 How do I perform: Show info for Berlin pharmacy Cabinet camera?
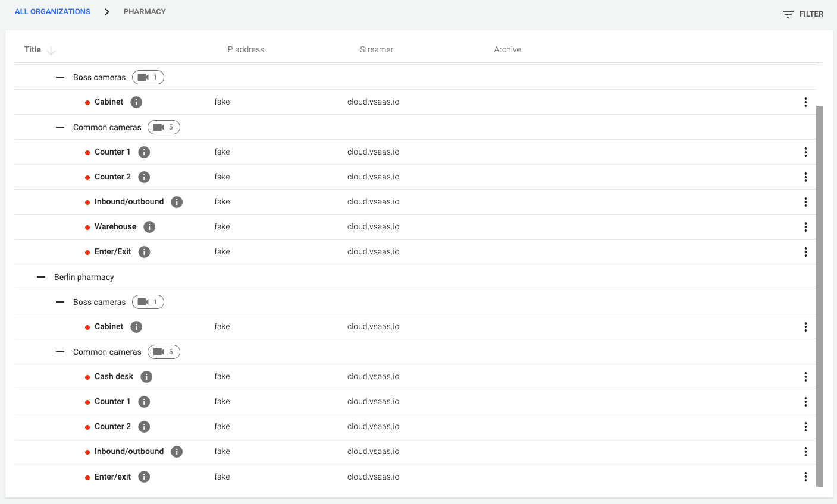(136, 327)
